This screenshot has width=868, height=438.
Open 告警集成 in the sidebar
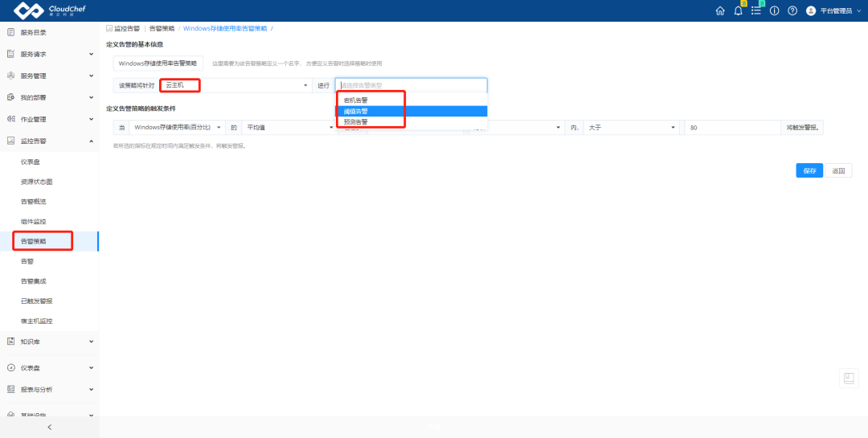coord(33,281)
